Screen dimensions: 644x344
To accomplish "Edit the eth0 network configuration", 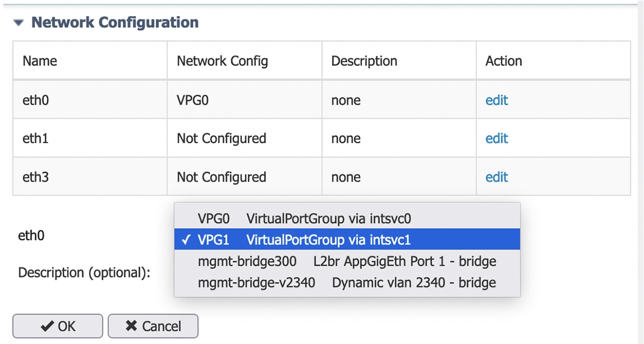I will (x=496, y=100).
